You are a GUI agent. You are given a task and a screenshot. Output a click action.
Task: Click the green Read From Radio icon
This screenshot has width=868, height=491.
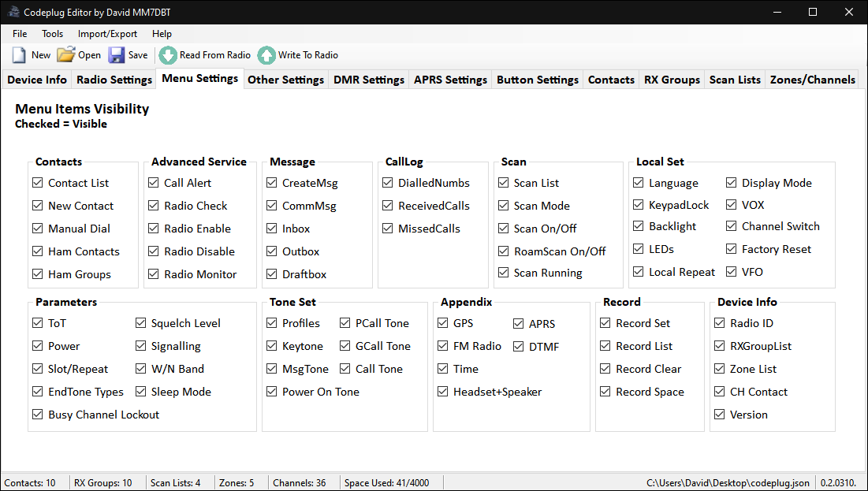click(167, 55)
